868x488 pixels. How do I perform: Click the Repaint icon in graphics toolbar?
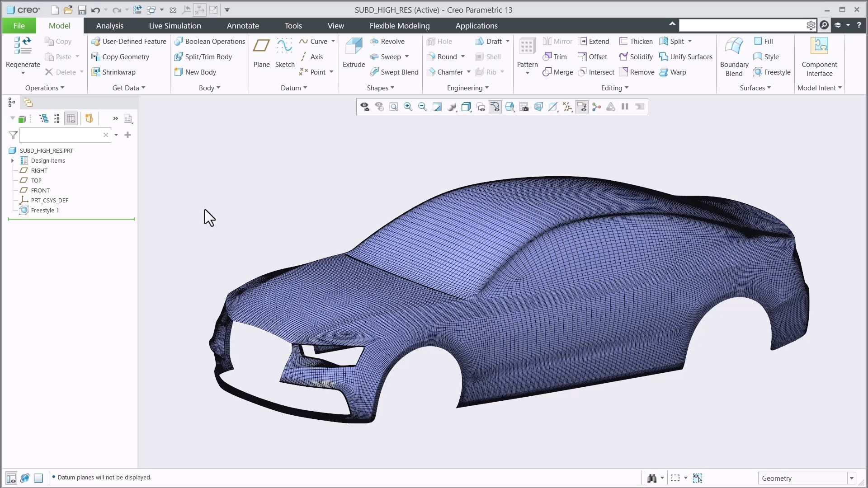(x=437, y=107)
